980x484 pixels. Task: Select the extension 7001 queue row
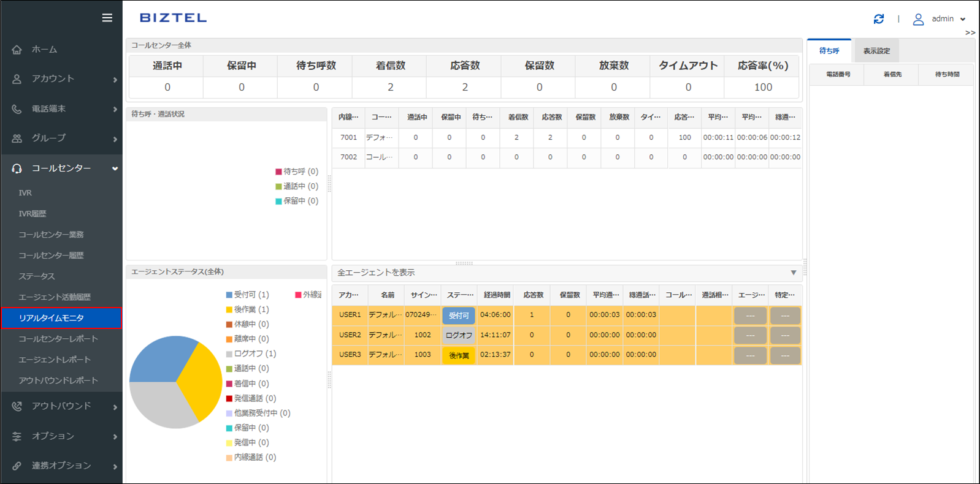(x=567, y=138)
